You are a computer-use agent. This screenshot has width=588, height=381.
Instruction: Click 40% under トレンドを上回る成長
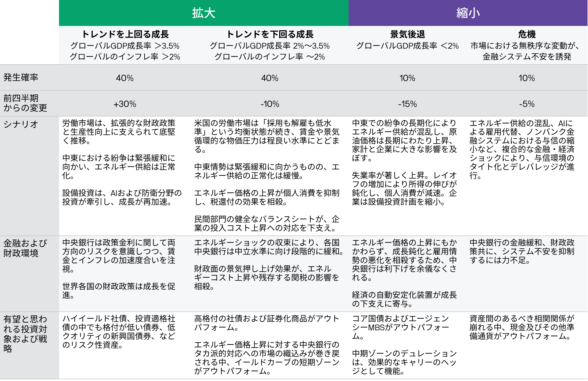[125, 78]
